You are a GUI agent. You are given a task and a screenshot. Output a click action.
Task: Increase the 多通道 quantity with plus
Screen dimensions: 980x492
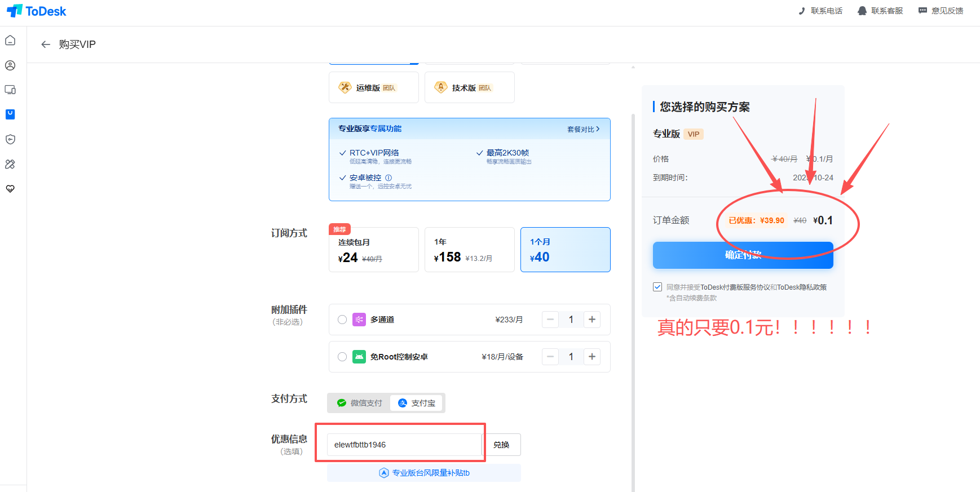coord(592,320)
